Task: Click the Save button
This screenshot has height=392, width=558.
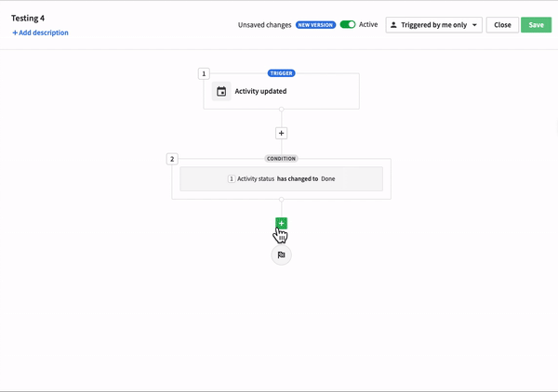Action: pyautogui.click(x=536, y=25)
